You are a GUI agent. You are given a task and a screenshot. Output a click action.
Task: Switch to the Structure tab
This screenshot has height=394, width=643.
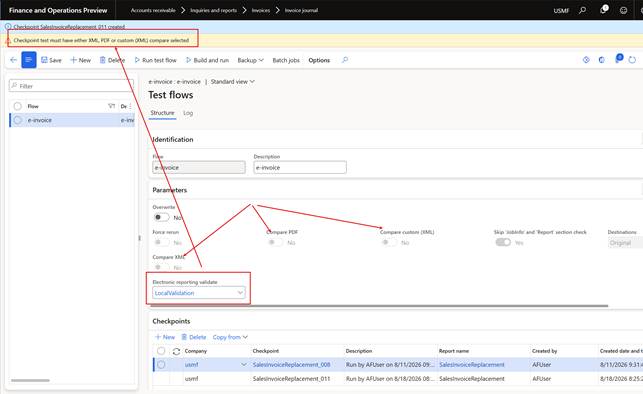click(162, 113)
